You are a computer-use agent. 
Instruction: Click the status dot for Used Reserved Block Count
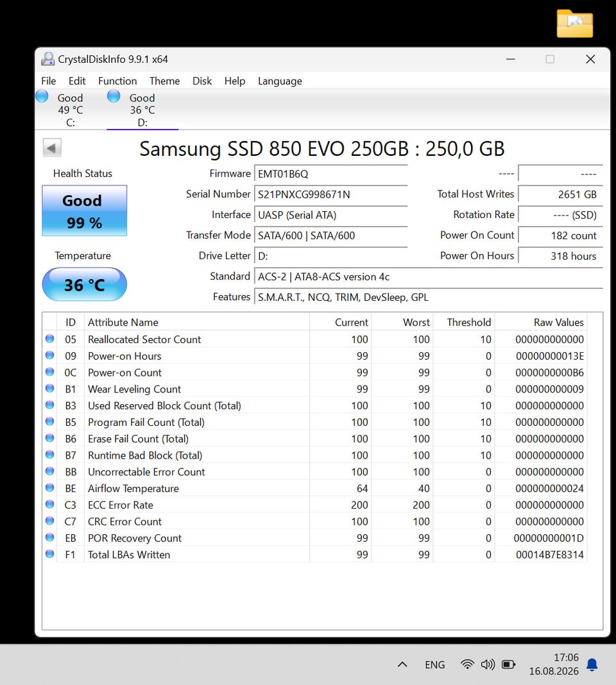pos(50,405)
